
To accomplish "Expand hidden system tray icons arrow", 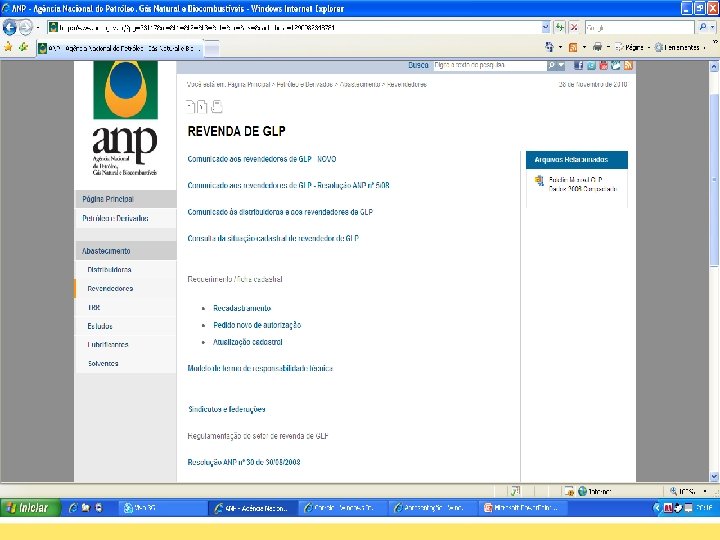I will (x=656, y=507).
